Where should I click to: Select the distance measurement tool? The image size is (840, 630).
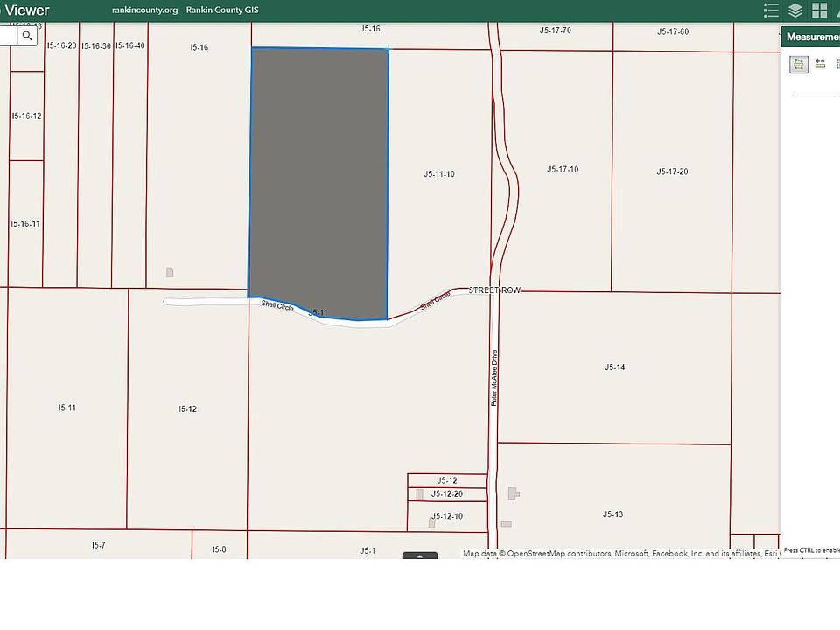coord(820,64)
